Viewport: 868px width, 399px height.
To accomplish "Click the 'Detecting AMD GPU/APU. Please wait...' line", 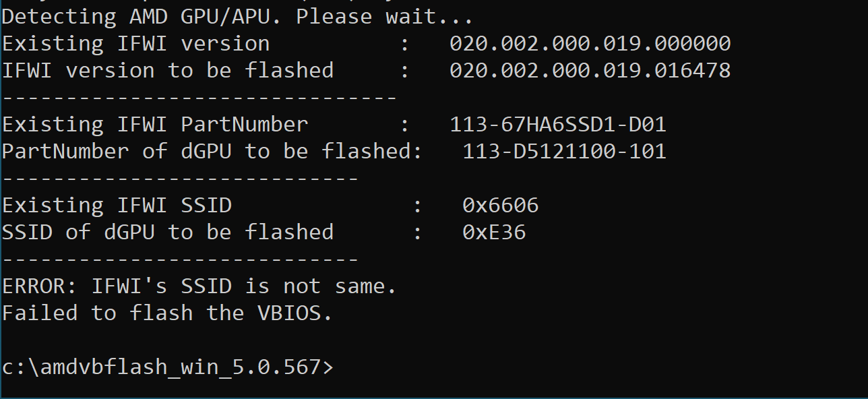I will point(237,17).
